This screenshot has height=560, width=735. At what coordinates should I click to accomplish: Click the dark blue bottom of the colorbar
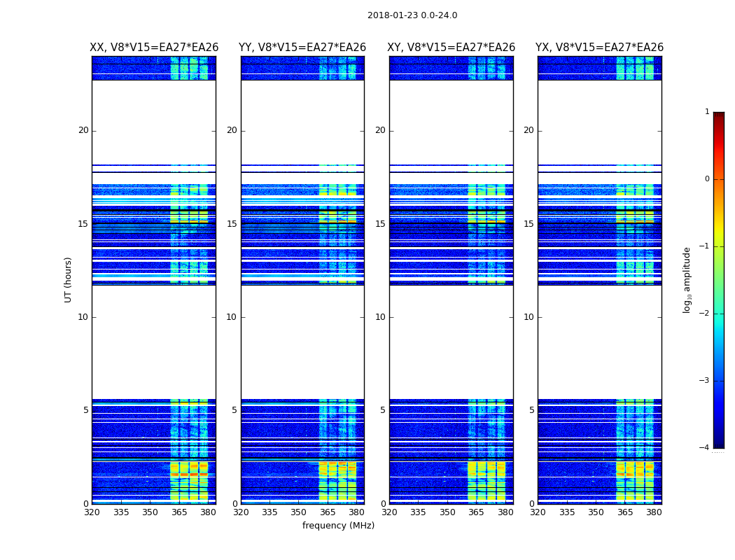tap(719, 444)
